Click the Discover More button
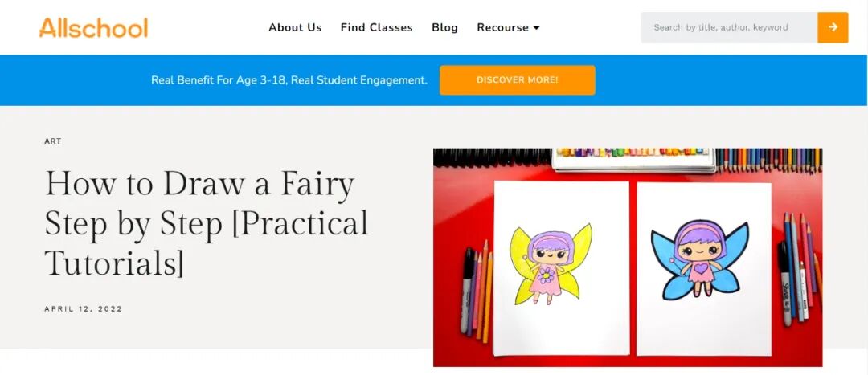The height and width of the screenshot is (375, 868). click(517, 80)
